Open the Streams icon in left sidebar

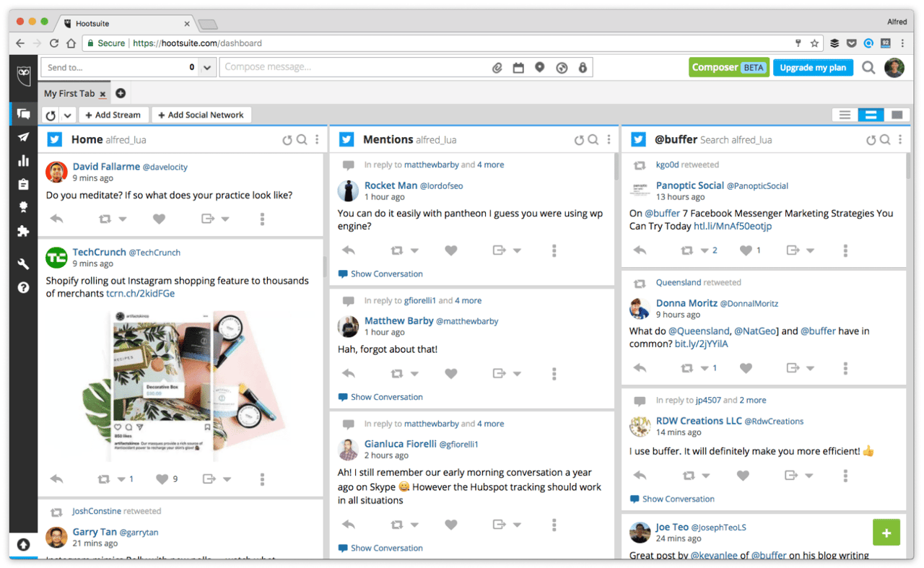(x=23, y=114)
